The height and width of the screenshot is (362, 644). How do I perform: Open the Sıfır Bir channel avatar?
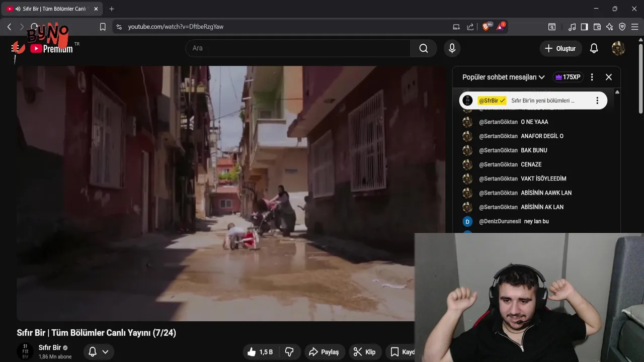[x=25, y=351]
